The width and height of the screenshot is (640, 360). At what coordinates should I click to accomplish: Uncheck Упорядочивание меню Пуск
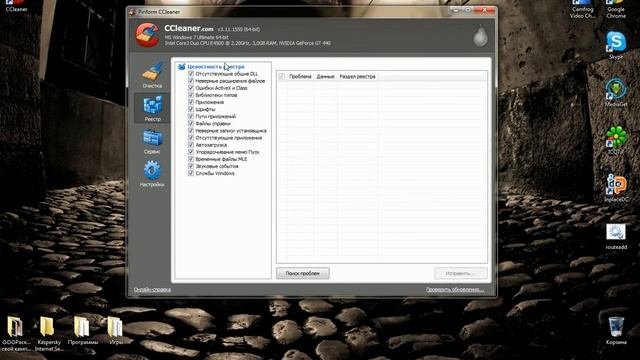(x=191, y=152)
